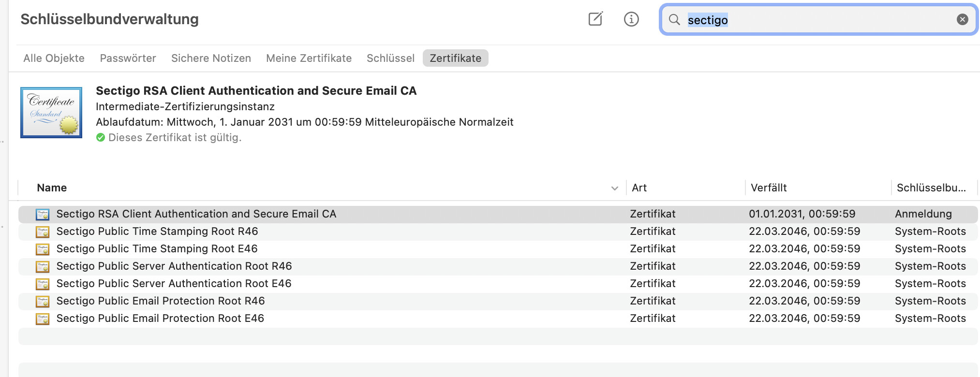Image resolution: width=980 pixels, height=377 pixels.
Task: Click the compose new keychain item icon
Action: (595, 19)
